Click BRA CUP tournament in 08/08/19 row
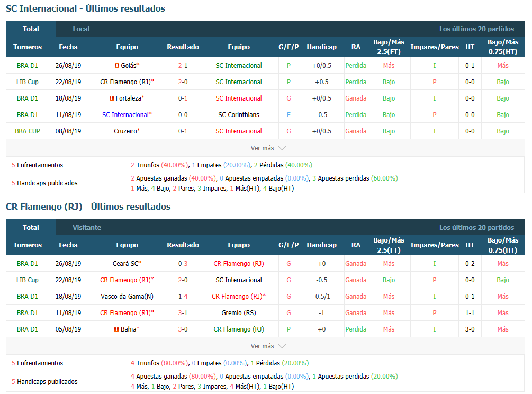 pos(28,131)
